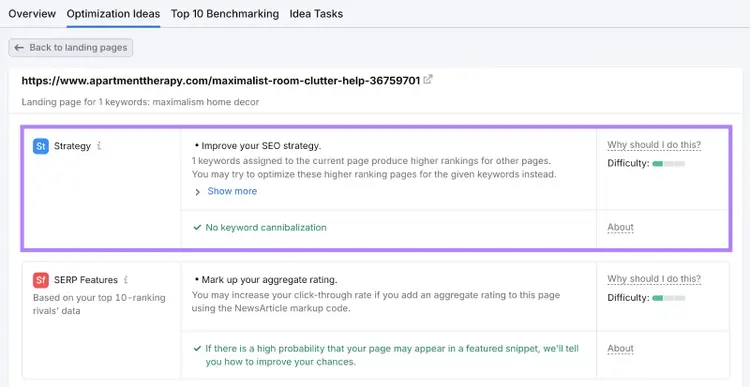Click the featured snippet probability message
The height and width of the screenshot is (387, 750).
point(392,355)
